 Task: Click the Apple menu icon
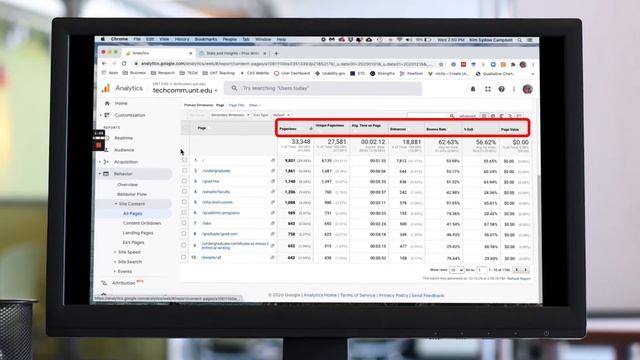[x=103, y=39]
